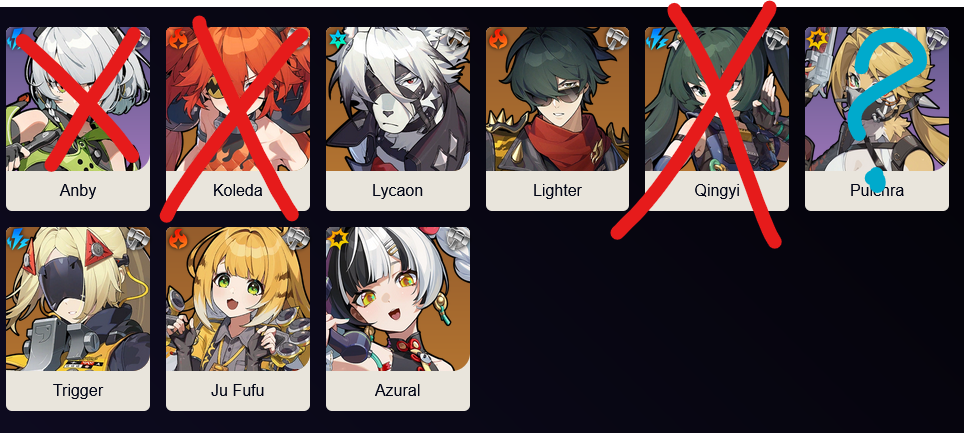Click the stun specialty icon on Lighter's card
Image resolution: width=964 pixels, height=433 pixels.
617,39
